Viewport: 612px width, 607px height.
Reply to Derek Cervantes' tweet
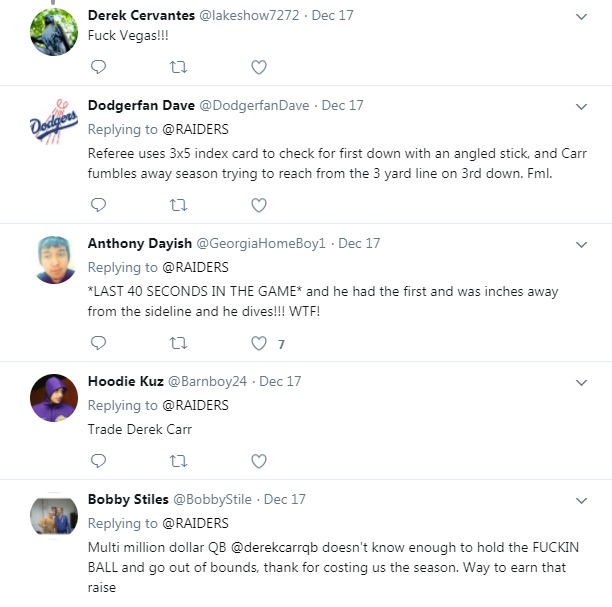[x=98, y=67]
